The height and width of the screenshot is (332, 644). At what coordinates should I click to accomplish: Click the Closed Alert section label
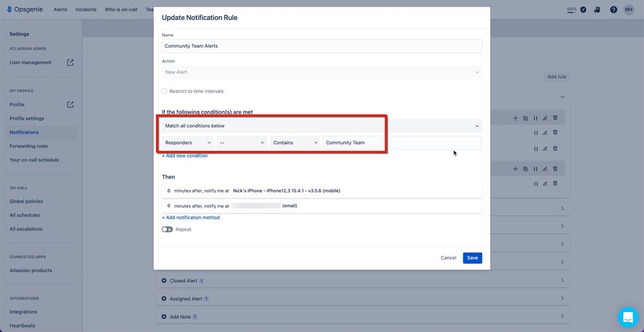pyautogui.click(x=184, y=281)
